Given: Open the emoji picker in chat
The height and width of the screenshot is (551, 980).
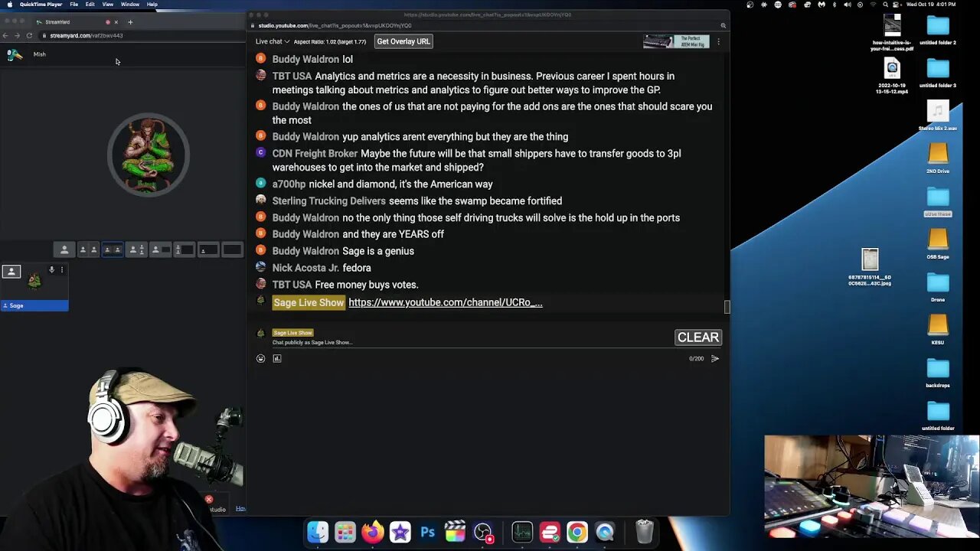Looking at the screenshot, I should (260, 358).
